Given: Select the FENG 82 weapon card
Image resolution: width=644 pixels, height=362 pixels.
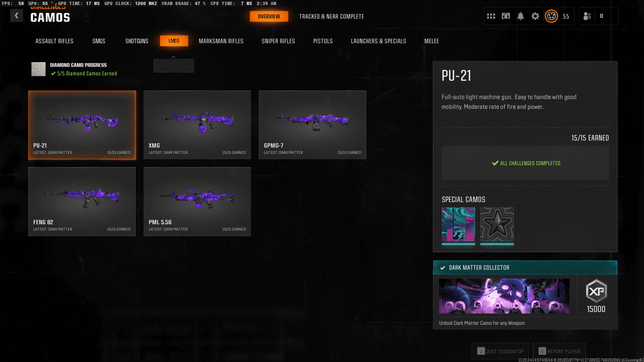Looking at the screenshot, I should pyautogui.click(x=82, y=201).
